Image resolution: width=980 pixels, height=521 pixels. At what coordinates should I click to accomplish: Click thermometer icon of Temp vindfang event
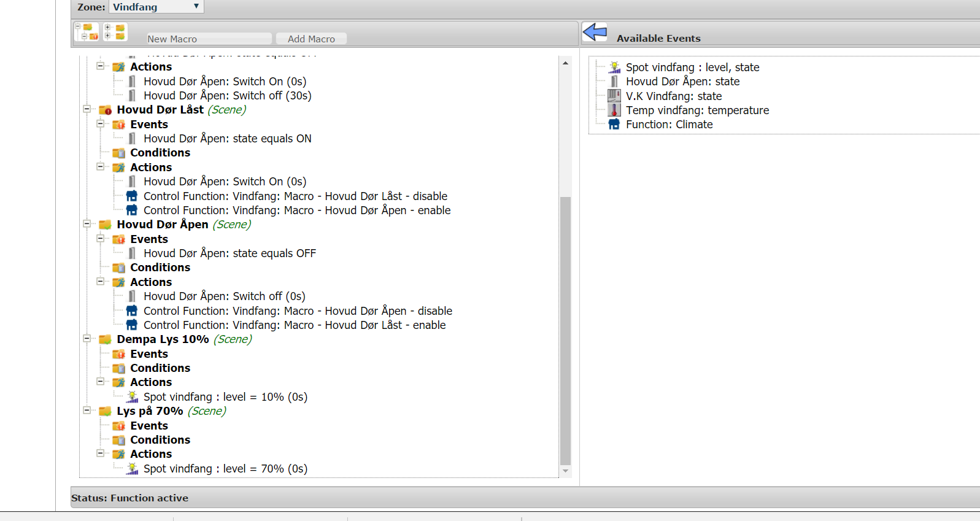coord(614,110)
